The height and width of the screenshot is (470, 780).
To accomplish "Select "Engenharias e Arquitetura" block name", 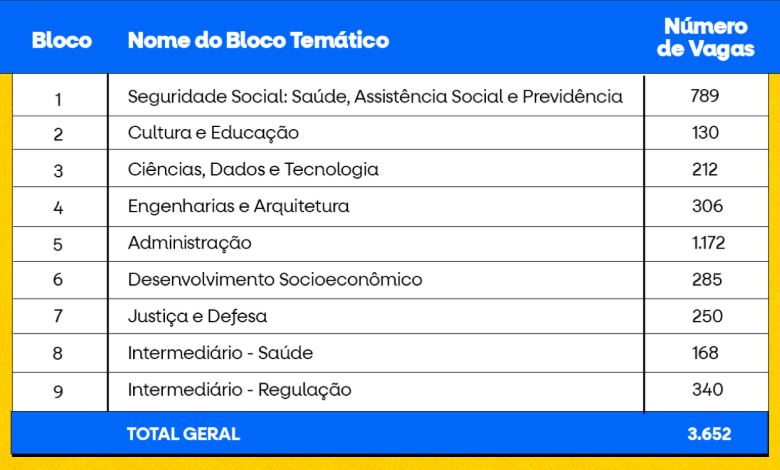I will [x=238, y=207].
